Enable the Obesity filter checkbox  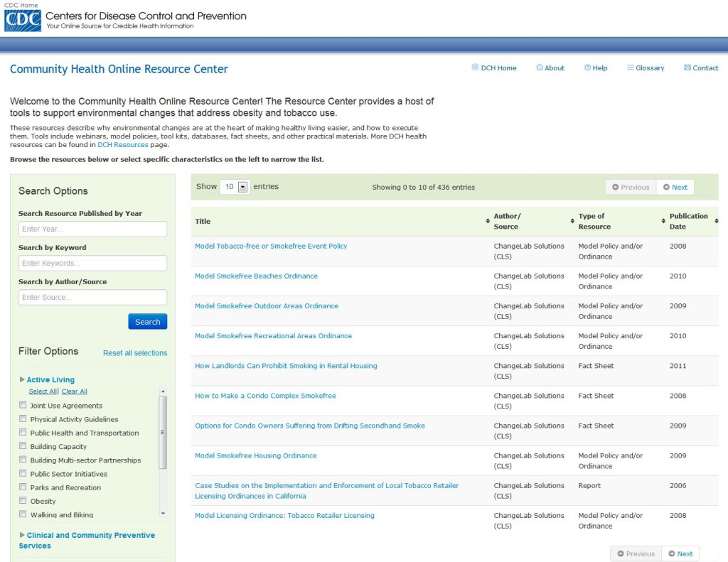coord(21,501)
